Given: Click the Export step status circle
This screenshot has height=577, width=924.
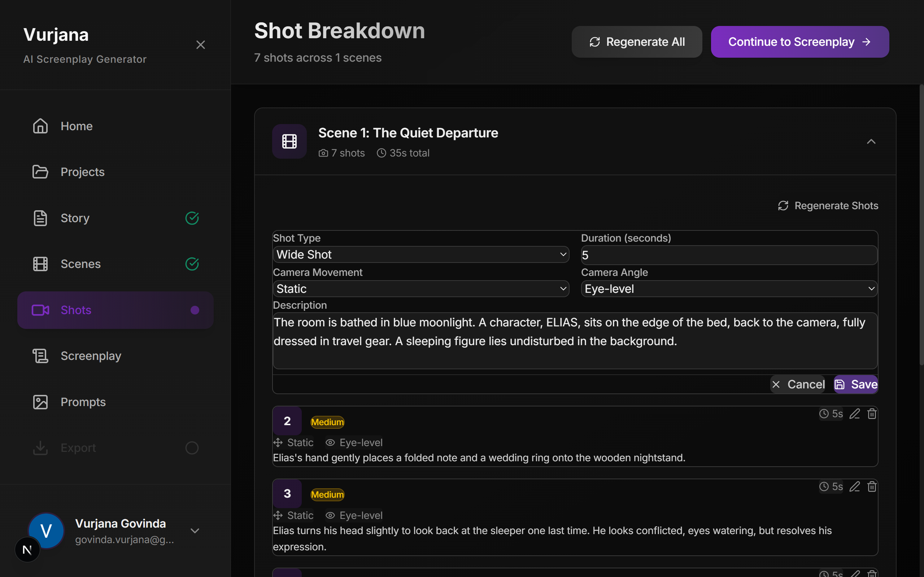Looking at the screenshot, I should pyautogui.click(x=192, y=448).
